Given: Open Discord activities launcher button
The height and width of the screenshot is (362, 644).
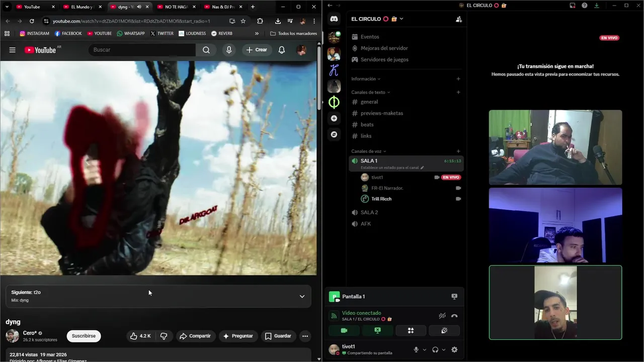Looking at the screenshot, I should click(411, 330).
